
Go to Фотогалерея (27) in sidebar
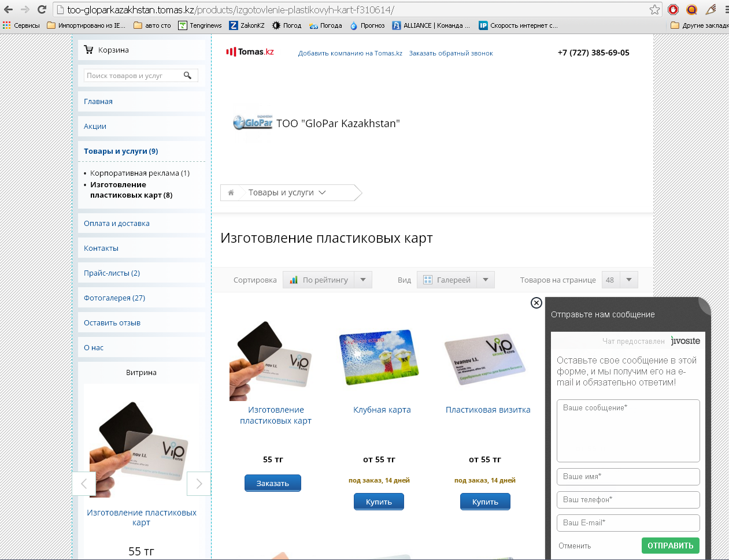coord(114,298)
